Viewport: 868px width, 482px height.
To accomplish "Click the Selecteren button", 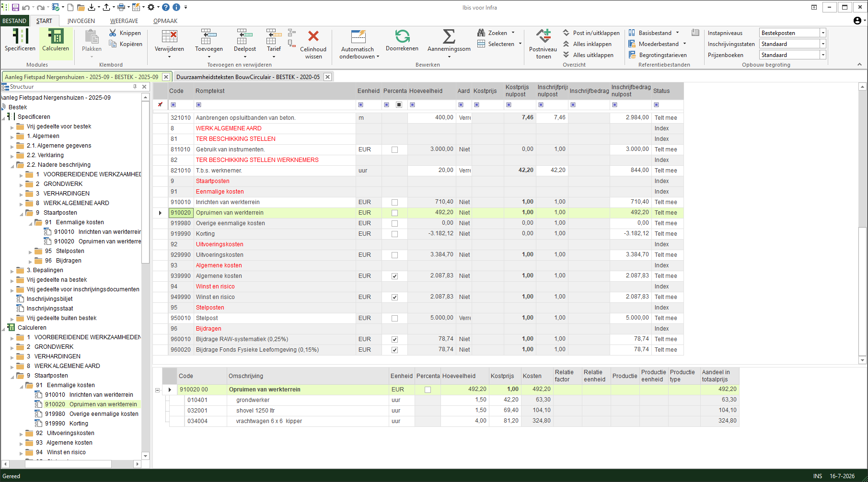I will [499, 44].
